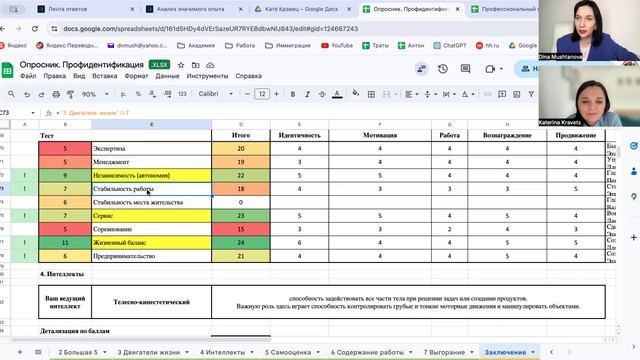Image resolution: width=640 pixels, height=360 pixels.
Task: Switch to the 7 Выгорание sheet
Action: (x=444, y=352)
